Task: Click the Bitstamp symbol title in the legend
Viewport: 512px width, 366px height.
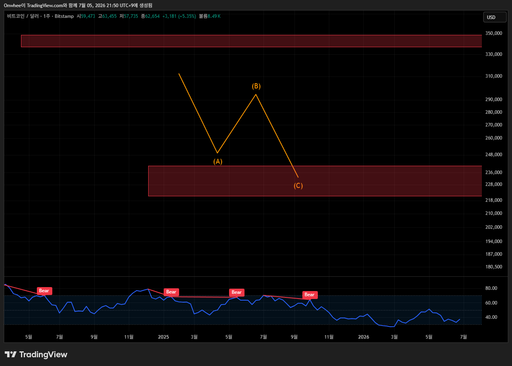Action: pos(40,16)
